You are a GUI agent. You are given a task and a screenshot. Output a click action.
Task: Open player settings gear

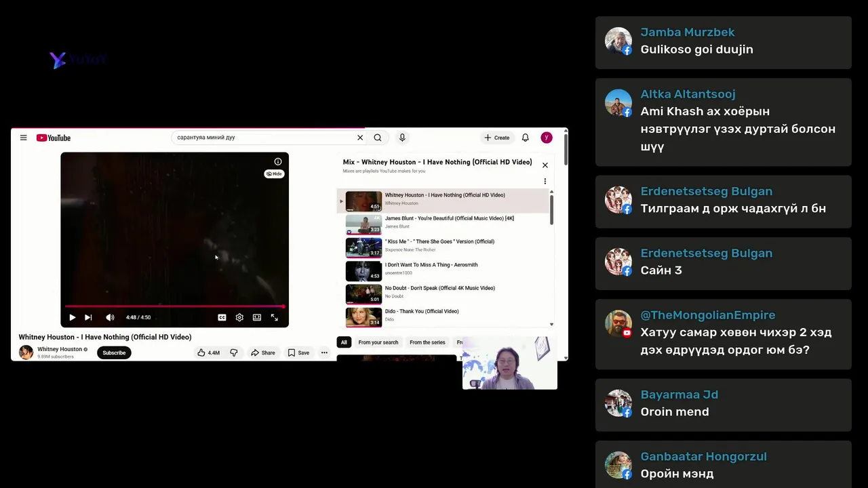point(239,317)
